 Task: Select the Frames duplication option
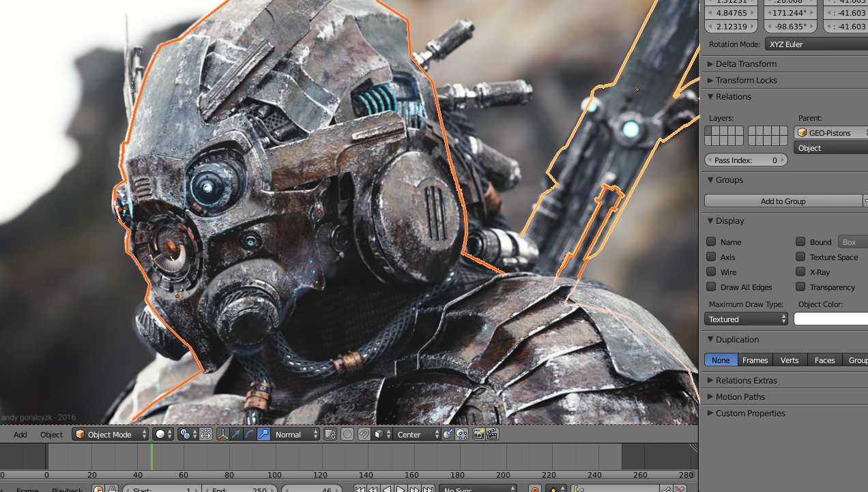(755, 360)
